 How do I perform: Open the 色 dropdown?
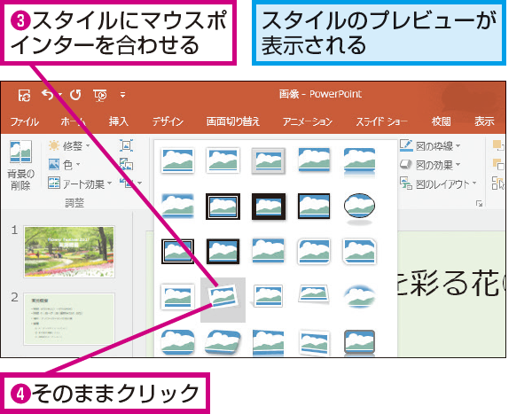click(x=64, y=165)
